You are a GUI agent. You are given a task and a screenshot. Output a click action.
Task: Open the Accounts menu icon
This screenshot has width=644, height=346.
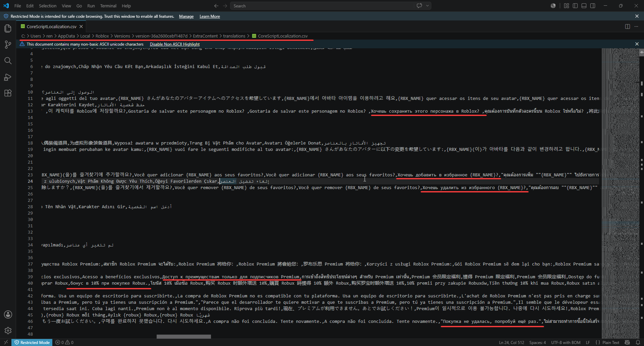(x=8, y=314)
